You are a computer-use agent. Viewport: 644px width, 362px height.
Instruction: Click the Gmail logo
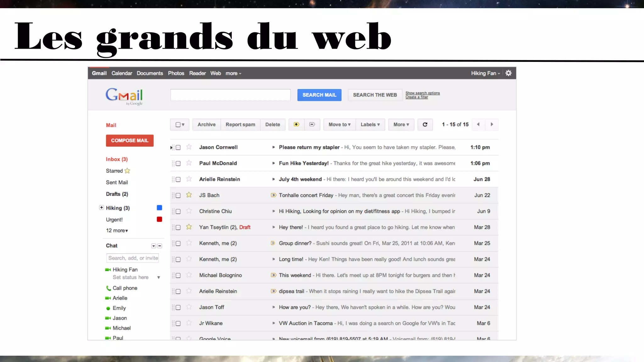(124, 96)
